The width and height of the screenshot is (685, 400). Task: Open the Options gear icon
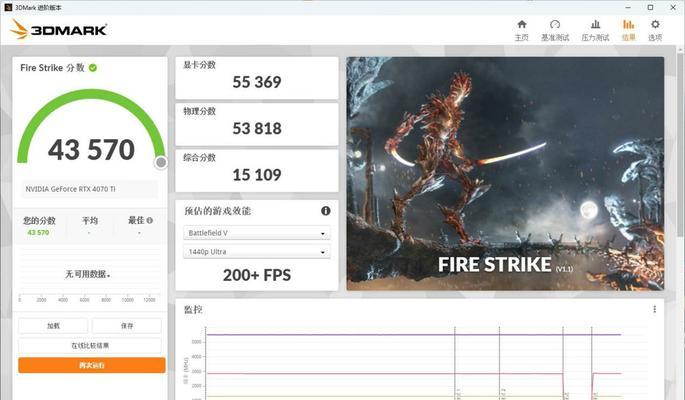(655, 24)
